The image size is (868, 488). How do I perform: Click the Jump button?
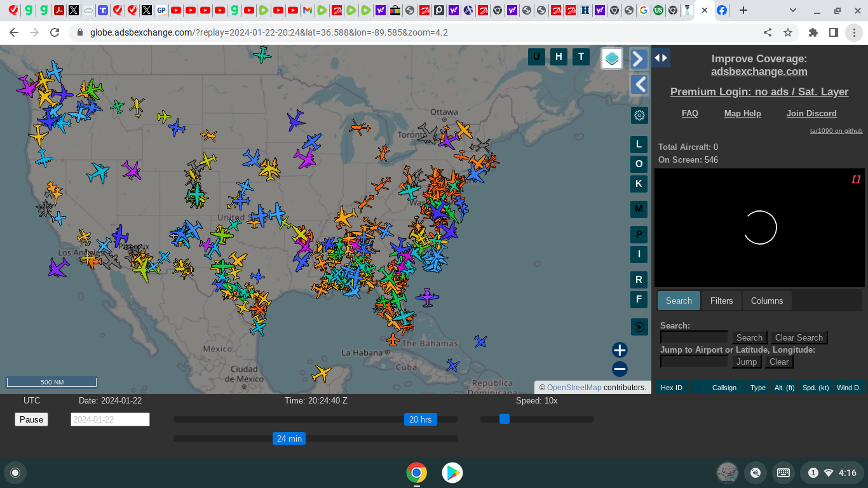click(x=747, y=362)
